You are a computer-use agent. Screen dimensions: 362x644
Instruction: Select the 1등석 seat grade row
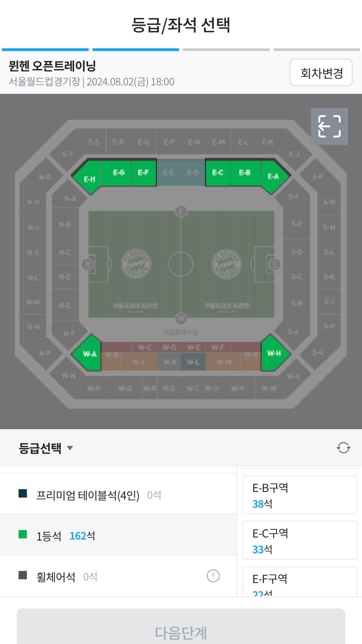[93, 536]
